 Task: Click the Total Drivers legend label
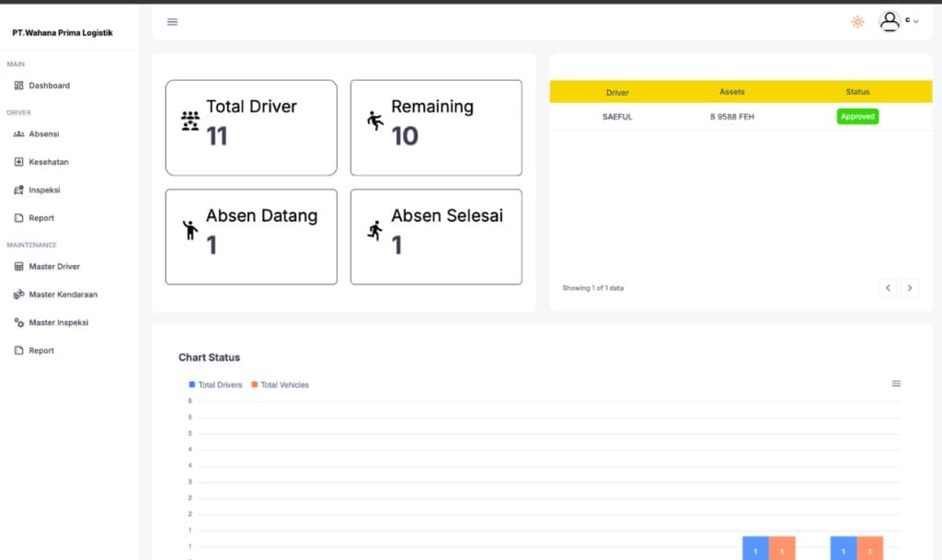click(220, 385)
